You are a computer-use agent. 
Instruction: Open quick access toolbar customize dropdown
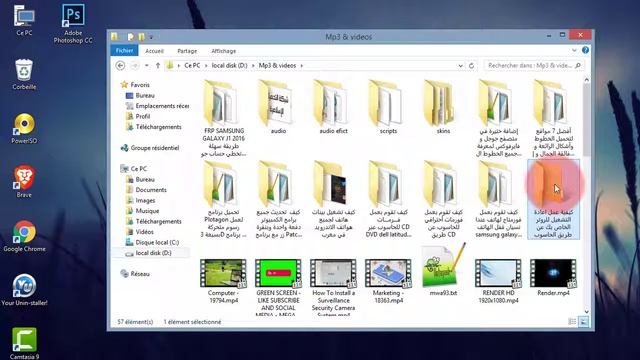(x=151, y=37)
